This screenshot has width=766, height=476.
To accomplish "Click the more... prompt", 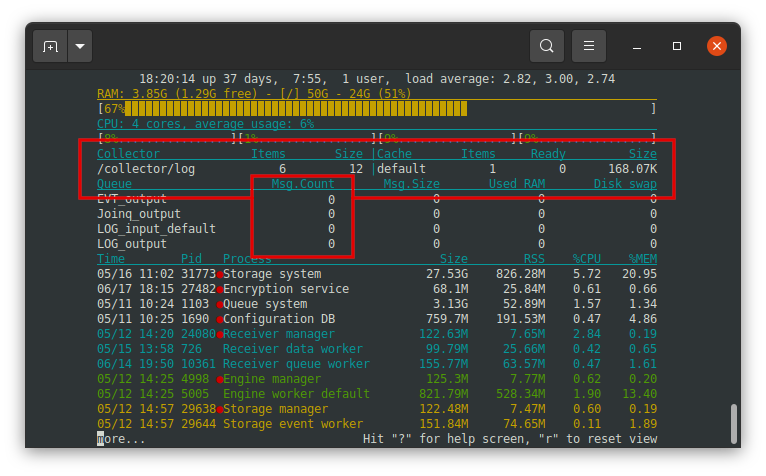I will (x=121, y=439).
